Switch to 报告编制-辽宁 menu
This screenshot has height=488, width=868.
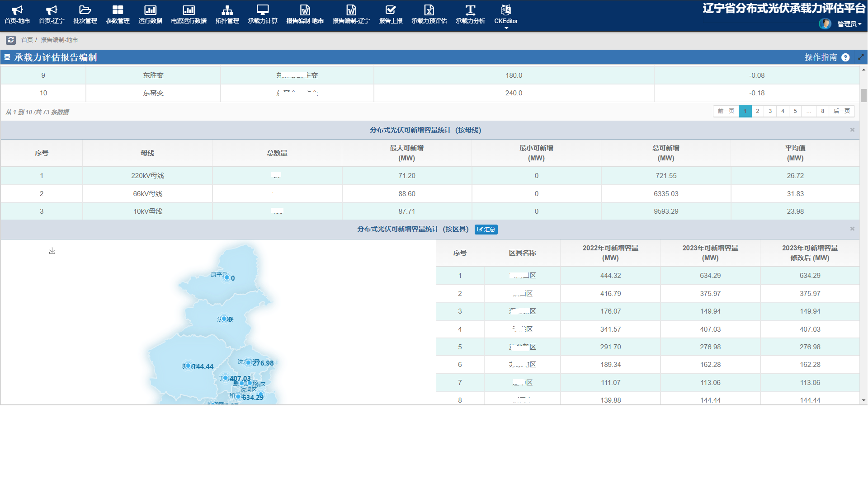tap(351, 14)
